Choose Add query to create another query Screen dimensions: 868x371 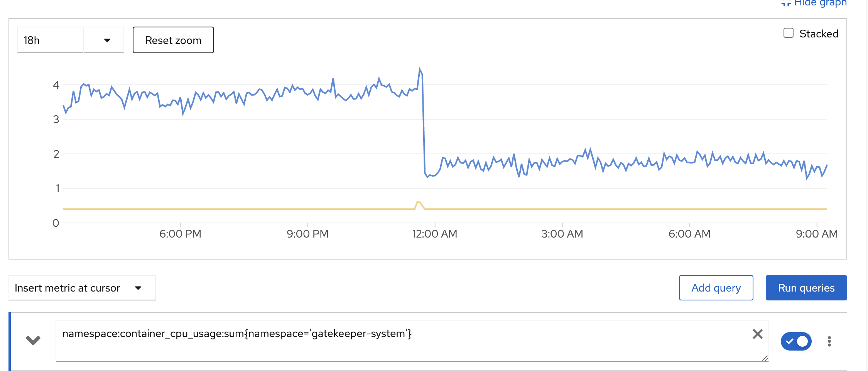coord(716,288)
